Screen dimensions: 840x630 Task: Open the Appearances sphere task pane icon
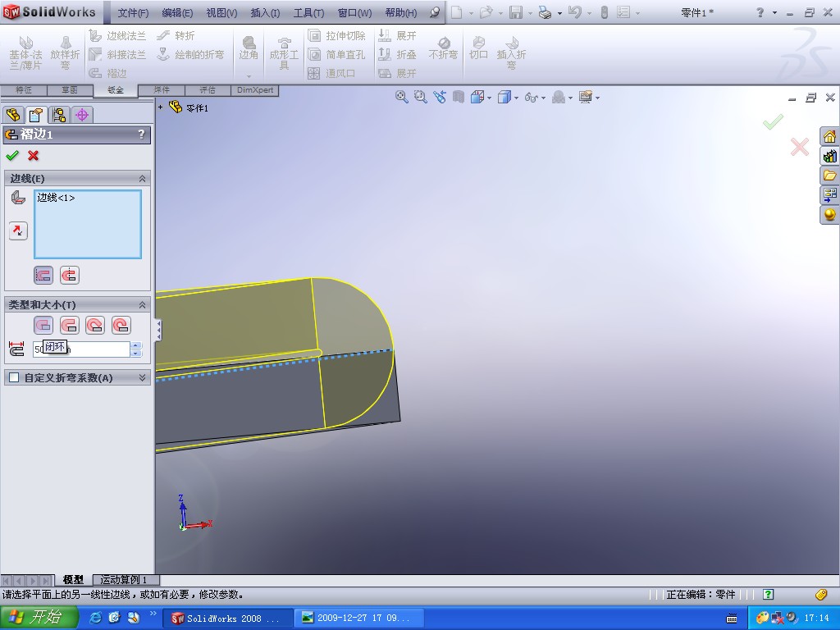coord(830,215)
